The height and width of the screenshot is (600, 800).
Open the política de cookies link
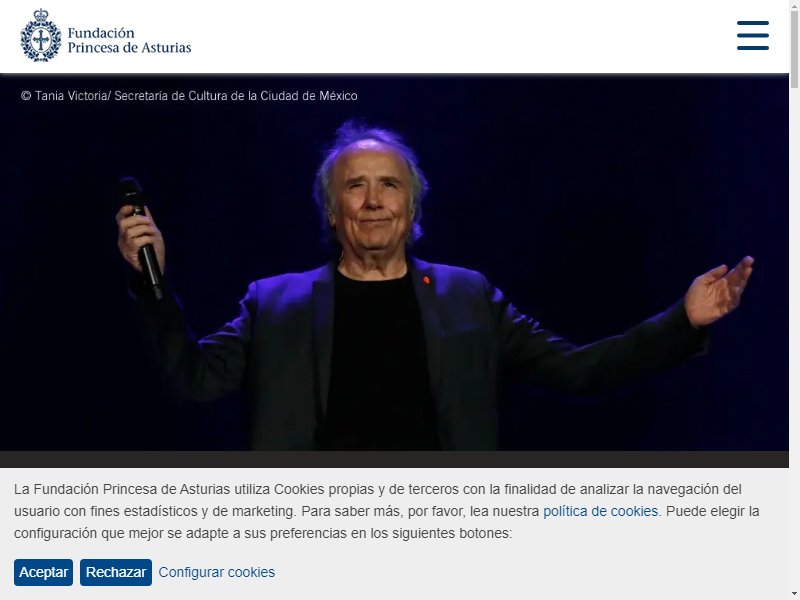601,511
